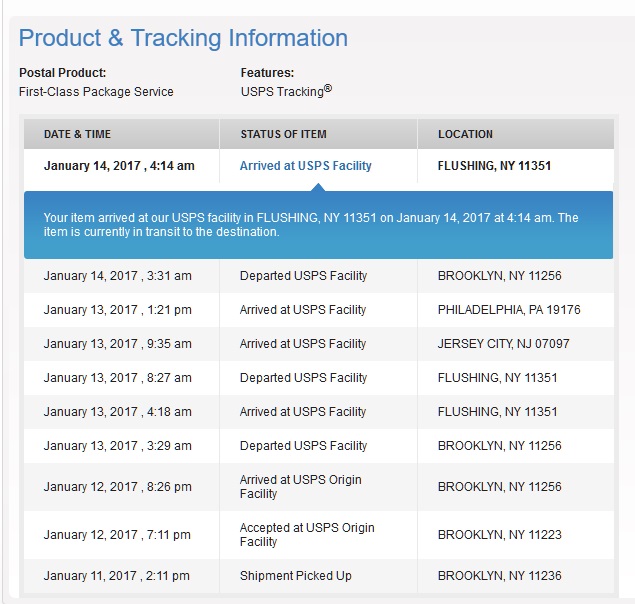Viewport: 635px width, 604px height.
Task: Select the STATUS OF ITEM column header
Action: [283, 134]
